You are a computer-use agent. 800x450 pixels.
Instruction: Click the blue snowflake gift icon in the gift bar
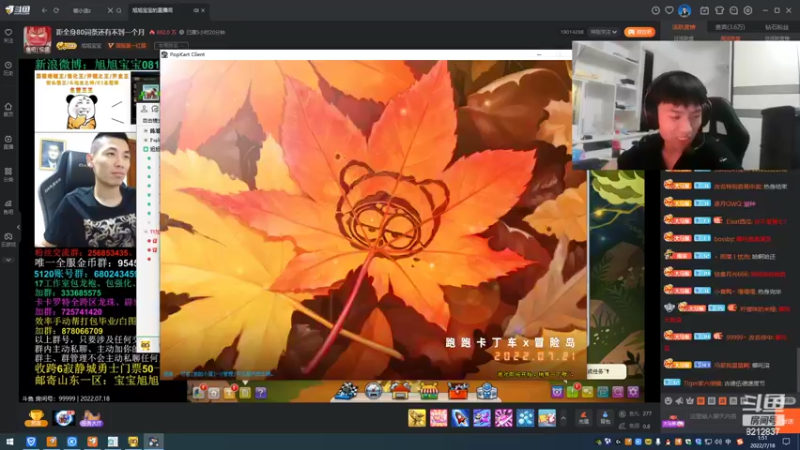click(525, 418)
